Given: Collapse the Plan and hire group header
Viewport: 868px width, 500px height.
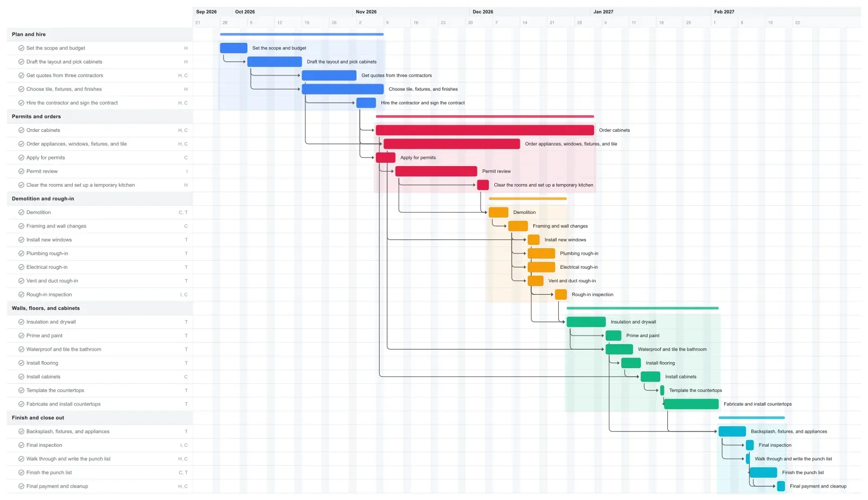Looking at the screenshot, I should tap(100, 34).
